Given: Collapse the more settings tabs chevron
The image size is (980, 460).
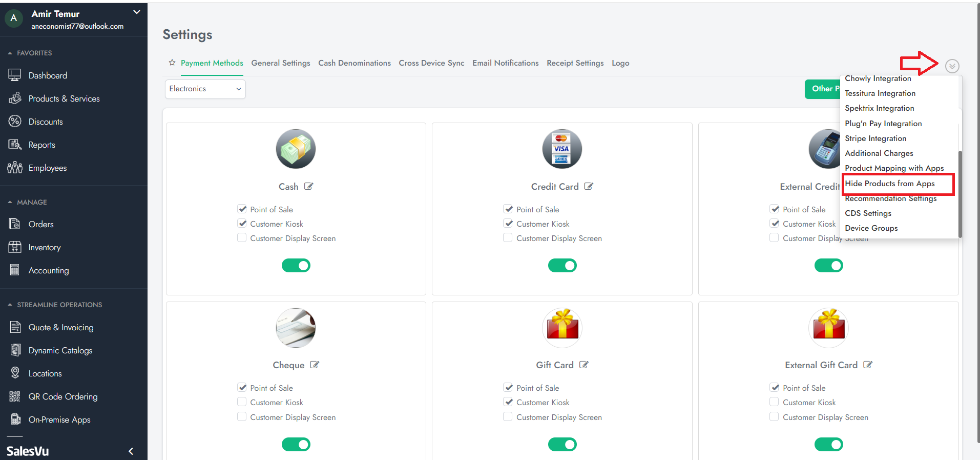Looking at the screenshot, I should tap(952, 66).
